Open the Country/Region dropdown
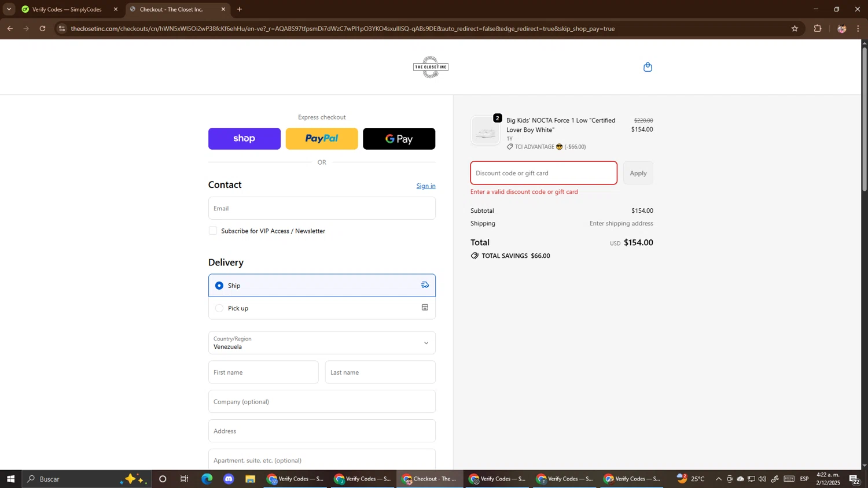The height and width of the screenshot is (488, 868). 322,343
